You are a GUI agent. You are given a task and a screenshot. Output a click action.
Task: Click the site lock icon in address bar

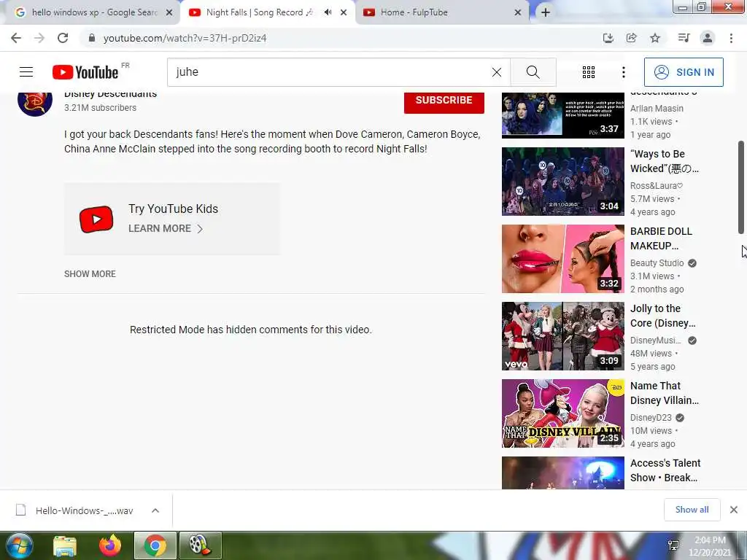[92, 38]
